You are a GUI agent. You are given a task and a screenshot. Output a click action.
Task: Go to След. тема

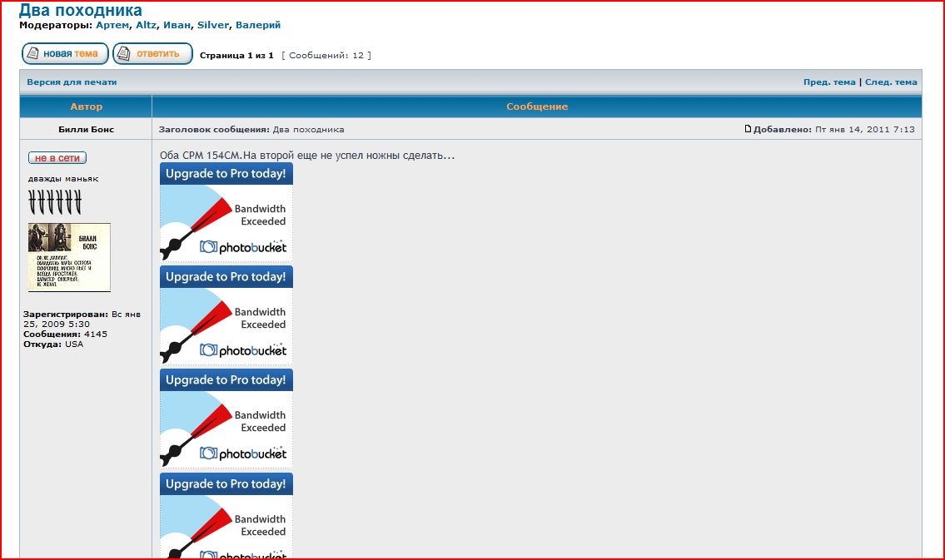point(891,82)
